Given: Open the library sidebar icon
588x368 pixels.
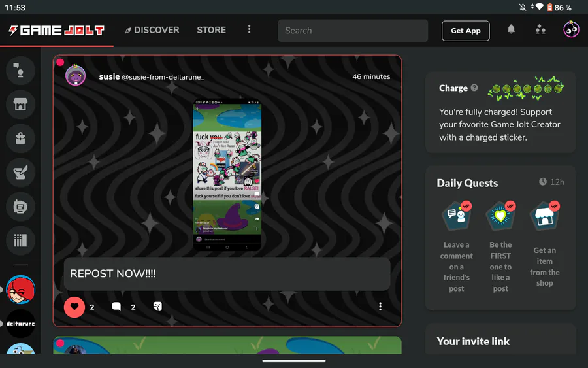Looking at the screenshot, I should [x=21, y=241].
